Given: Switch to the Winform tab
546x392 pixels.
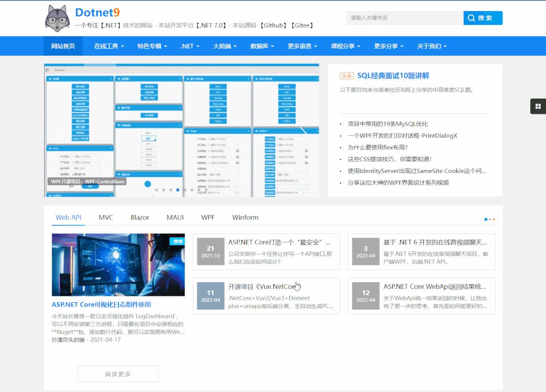Looking at the screenshot, I should click(x=245, y=217).
